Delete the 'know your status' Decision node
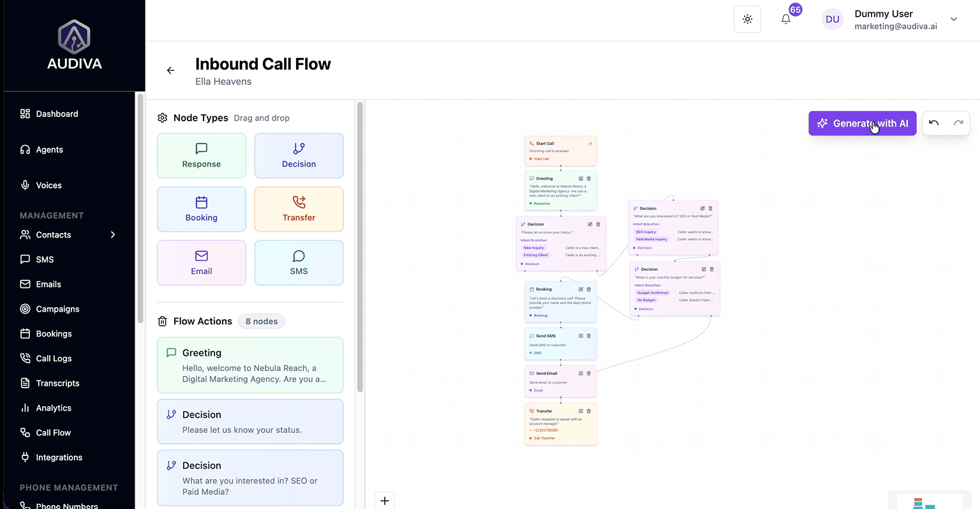 click(x=598, y=224)
